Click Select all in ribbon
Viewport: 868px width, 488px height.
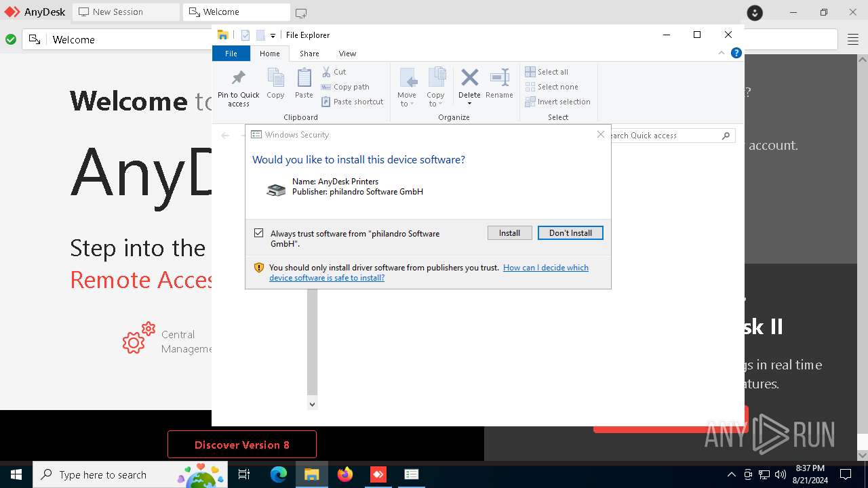[x=547, y=72]
